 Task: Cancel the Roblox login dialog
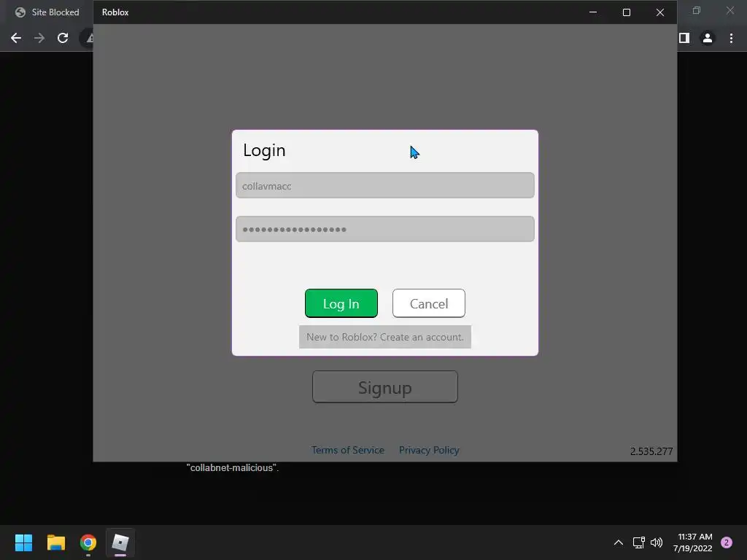[429, 303]
